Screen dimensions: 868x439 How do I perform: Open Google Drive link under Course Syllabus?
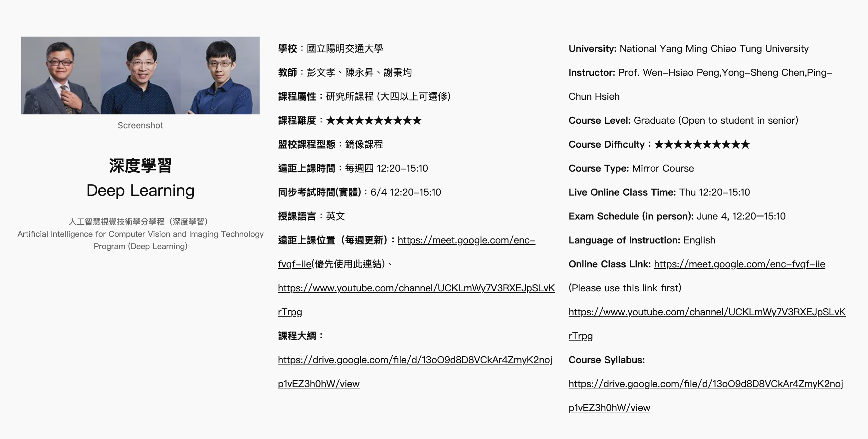coord(706,384)
